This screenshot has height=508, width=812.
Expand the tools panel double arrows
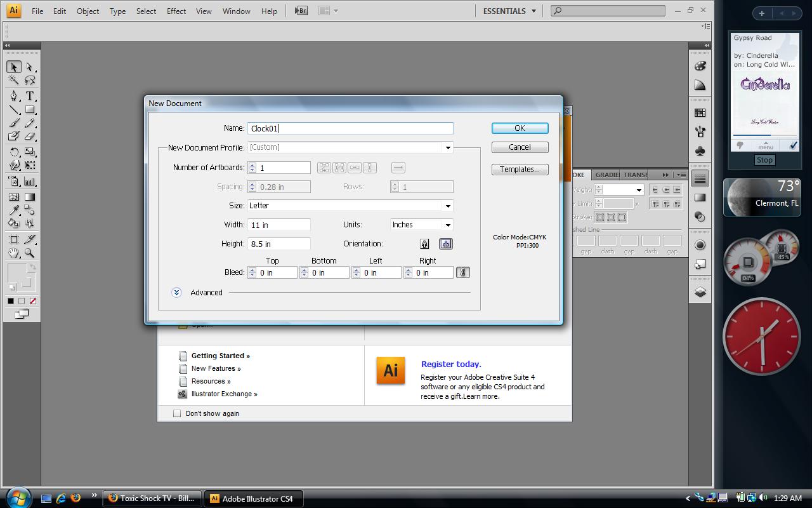pyautogui.click(x=8, y=45)
